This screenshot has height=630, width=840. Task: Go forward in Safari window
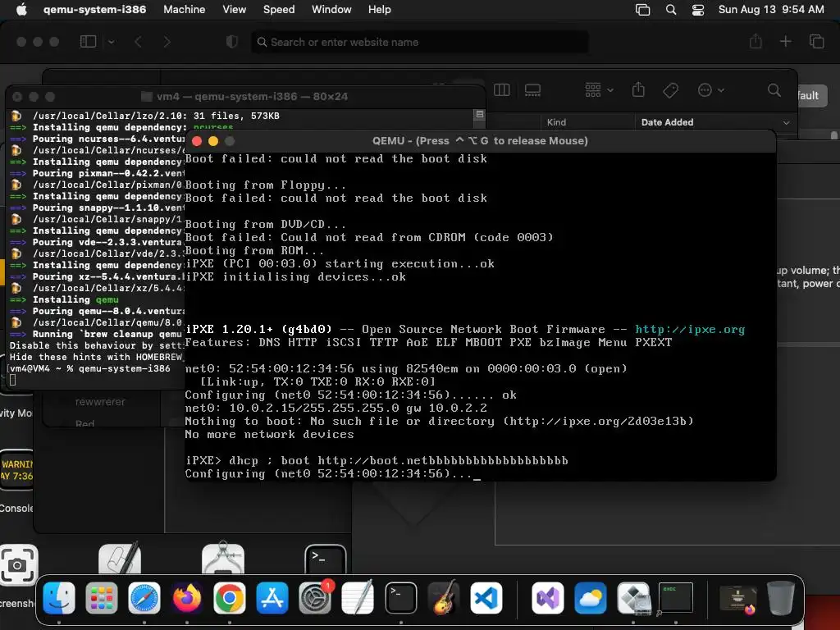click(167, 42)
